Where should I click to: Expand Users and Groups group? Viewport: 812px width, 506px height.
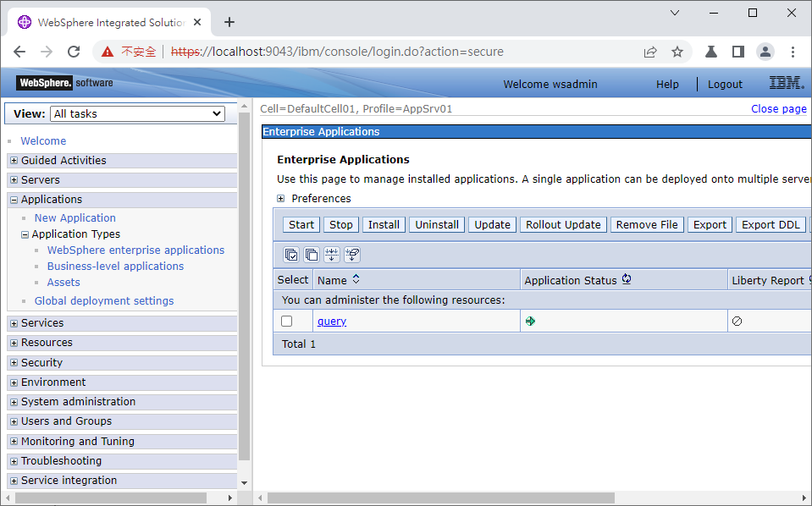(x=14, y=421)
